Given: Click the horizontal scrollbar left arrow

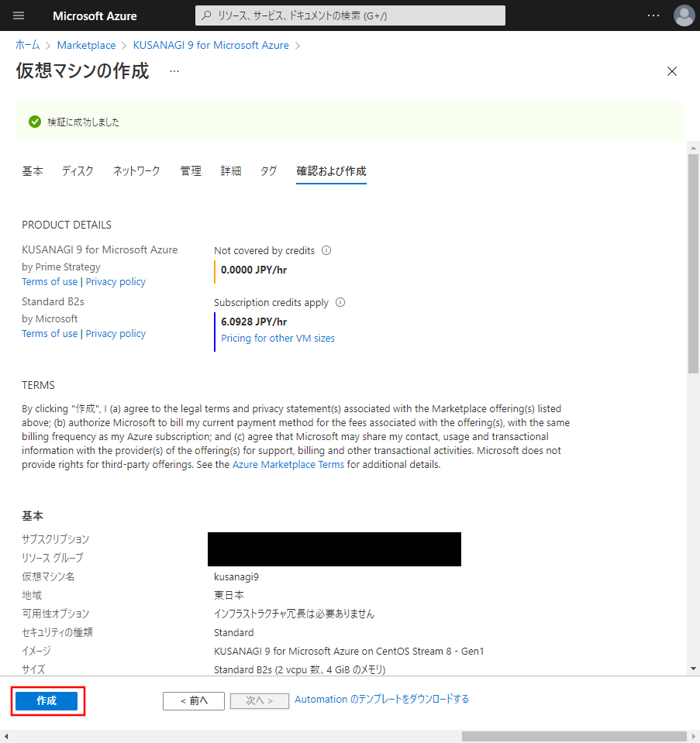Looking at the screenshot, I should [x=5, y=736].
